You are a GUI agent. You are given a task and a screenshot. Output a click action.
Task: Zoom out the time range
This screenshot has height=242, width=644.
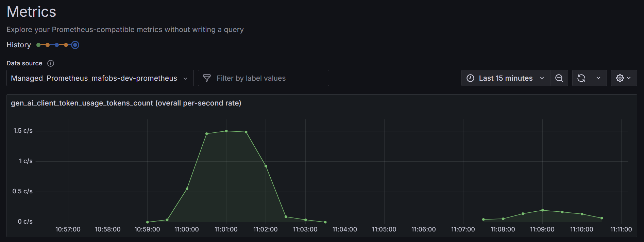(x=559, y=78)
